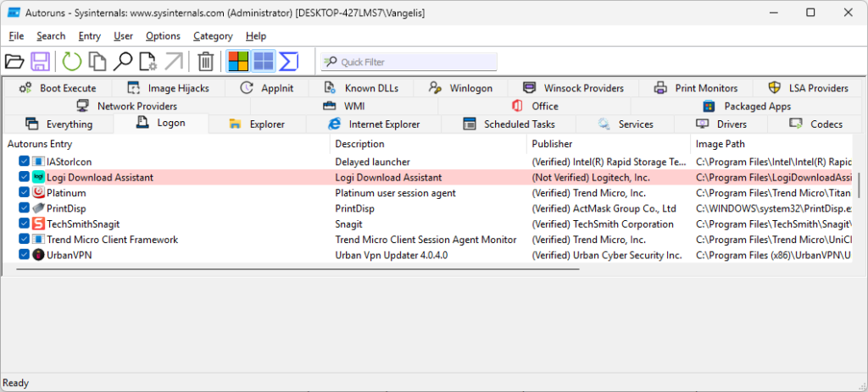Viewport: 868px width, 392px height.
Task: Toggle the blue Hide Windows entries icon
Action: point(264,61)
